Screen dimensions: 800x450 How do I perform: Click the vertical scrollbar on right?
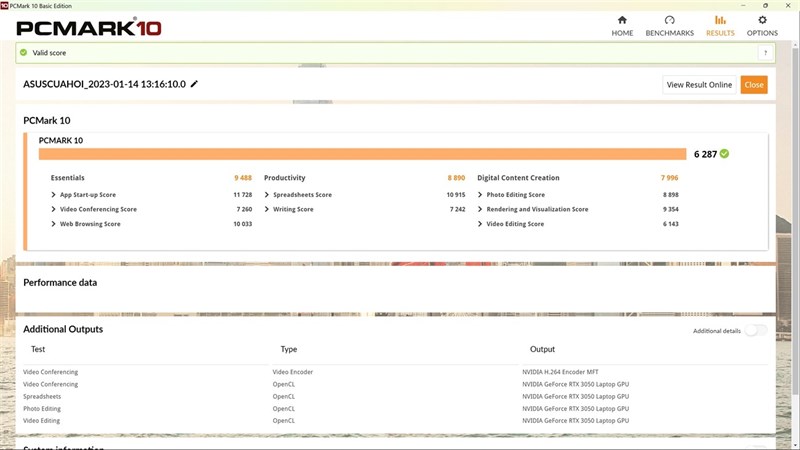pyautogui.click(x=795, y=219)
